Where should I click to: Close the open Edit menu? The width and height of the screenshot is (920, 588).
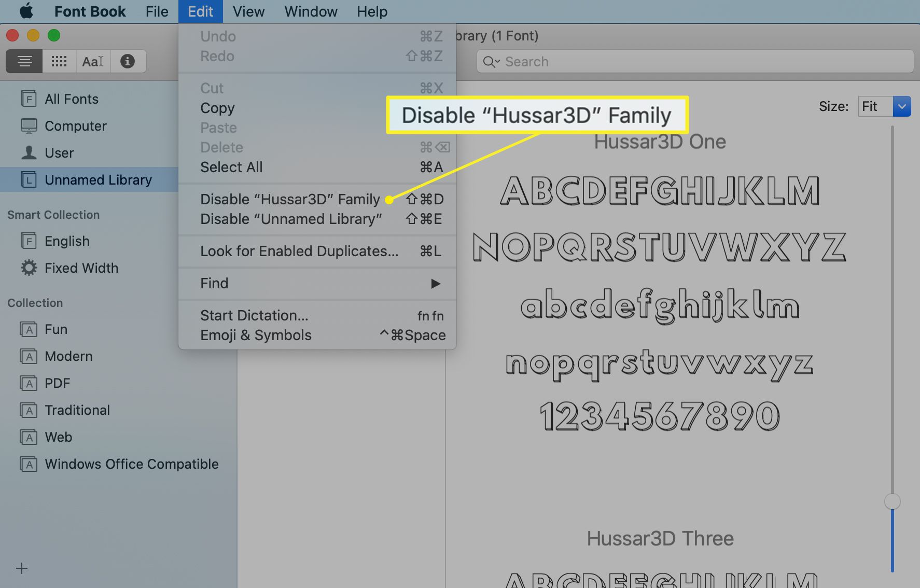pyautogui.click(x=201, y=11)
